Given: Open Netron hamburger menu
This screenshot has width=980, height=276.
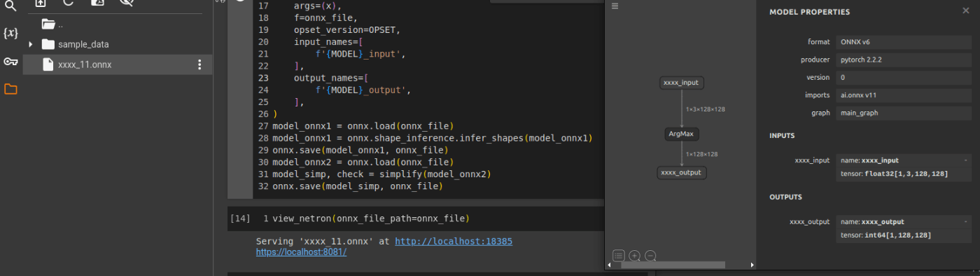Looking at the screenshot, I should click(615, 6).
